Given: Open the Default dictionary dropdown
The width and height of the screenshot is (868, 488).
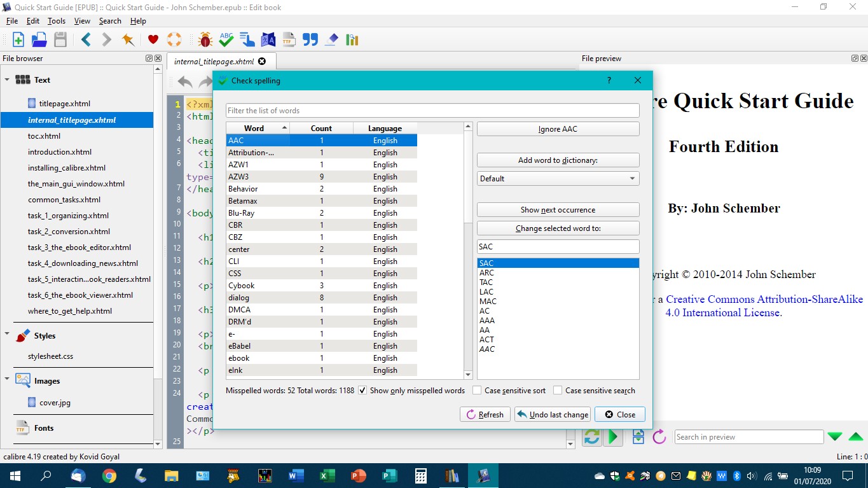Looking at the screenshot, I should pos(558,179).
